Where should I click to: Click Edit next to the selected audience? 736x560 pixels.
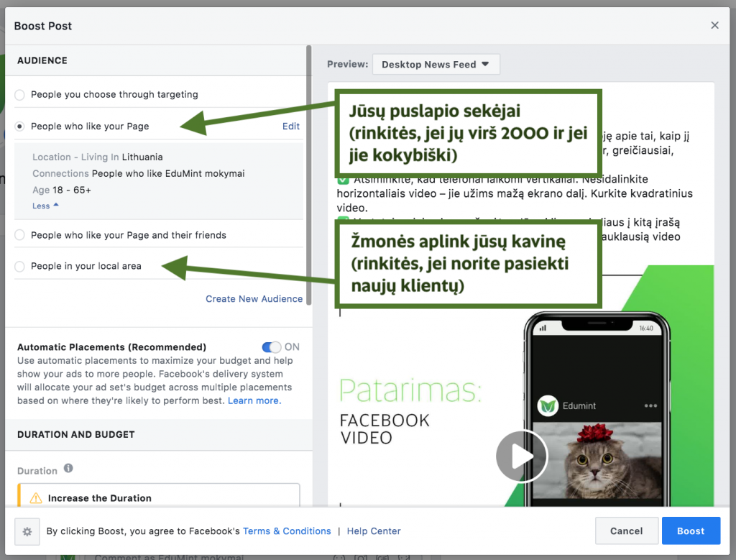pyautogui.click(x=290, y=127)
